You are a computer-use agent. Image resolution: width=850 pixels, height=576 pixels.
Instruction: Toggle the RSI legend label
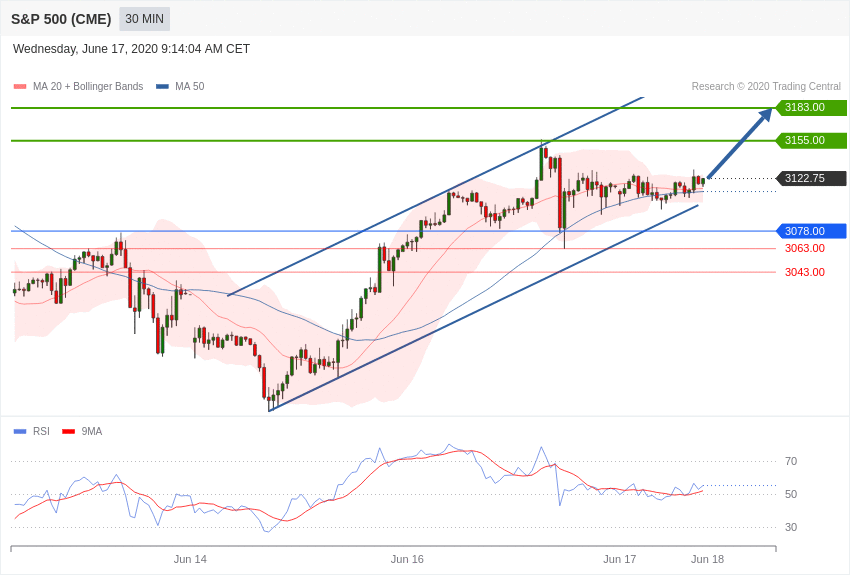coord(41,431)
